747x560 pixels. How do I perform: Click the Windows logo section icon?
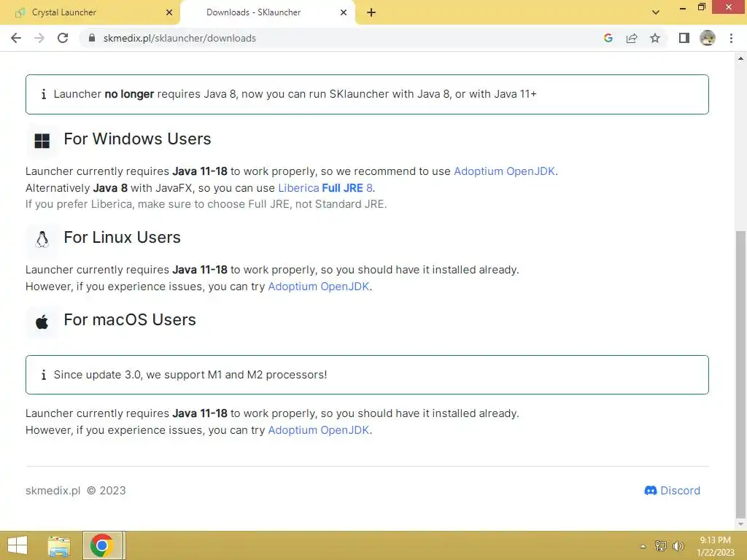pos(42,141)
